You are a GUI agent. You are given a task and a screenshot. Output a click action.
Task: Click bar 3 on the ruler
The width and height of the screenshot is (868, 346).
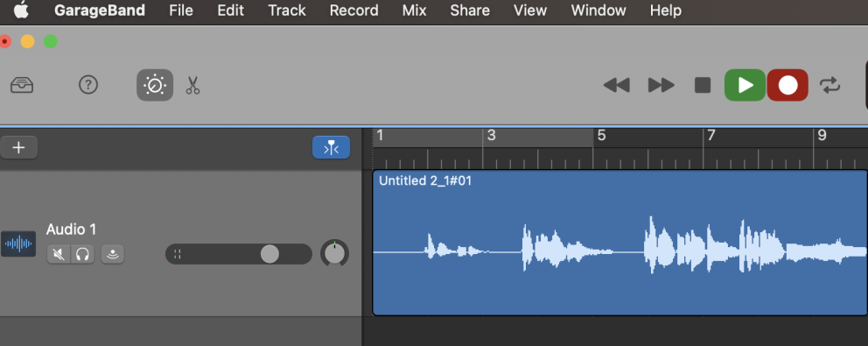click(x=491, y=136)
